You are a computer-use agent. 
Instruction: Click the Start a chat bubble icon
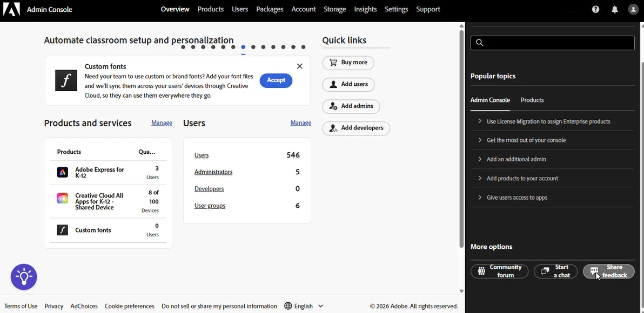545,271
